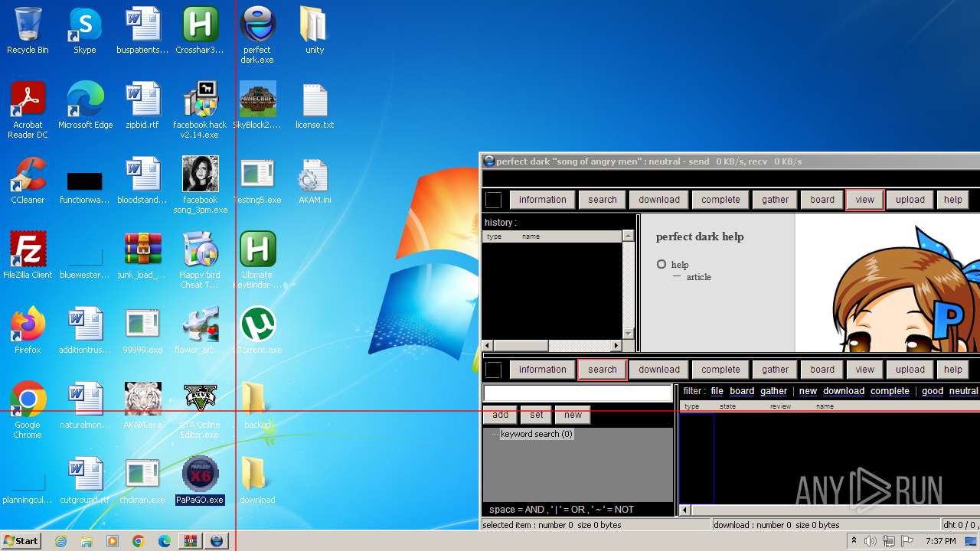Viewport: 980px width, 551px height.
Task: Show hidden system tray icons
Action: (x=854, y=541)
